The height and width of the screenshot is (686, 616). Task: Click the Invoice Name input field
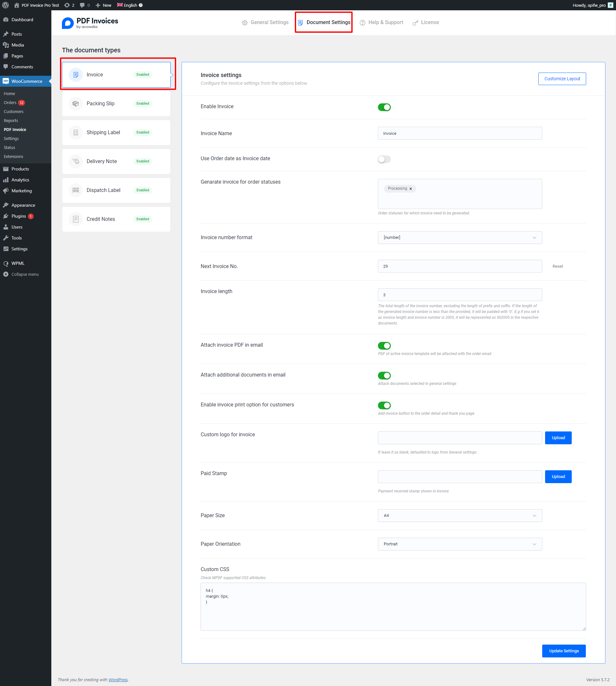coord(460,133)
